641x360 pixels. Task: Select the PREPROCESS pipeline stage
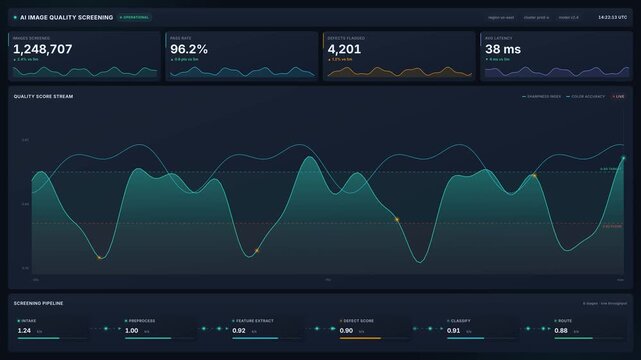click(159, 329)
